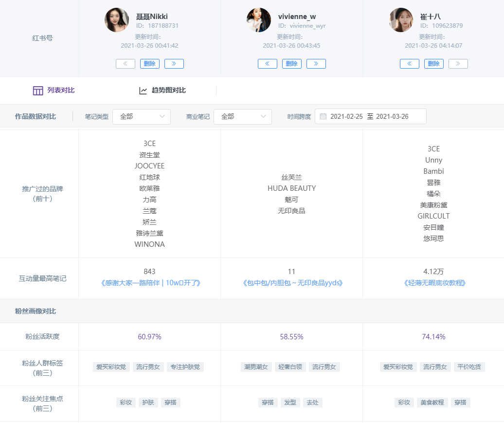The width and height of the screenshot is (504, 423).
Task: Move vivienne_w column left with double-chevron
Action: coord(268,64)
